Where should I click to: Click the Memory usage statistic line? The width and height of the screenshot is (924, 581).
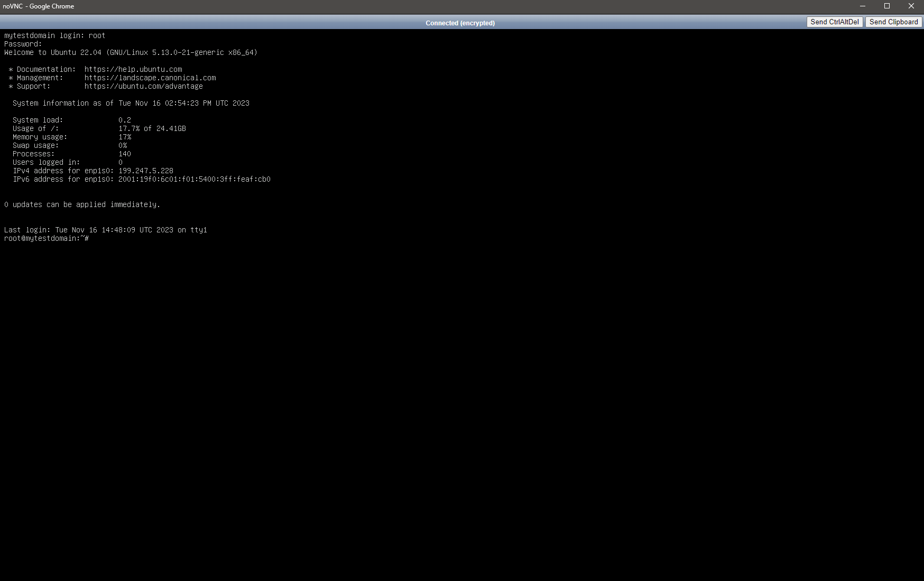click(68, 137)
